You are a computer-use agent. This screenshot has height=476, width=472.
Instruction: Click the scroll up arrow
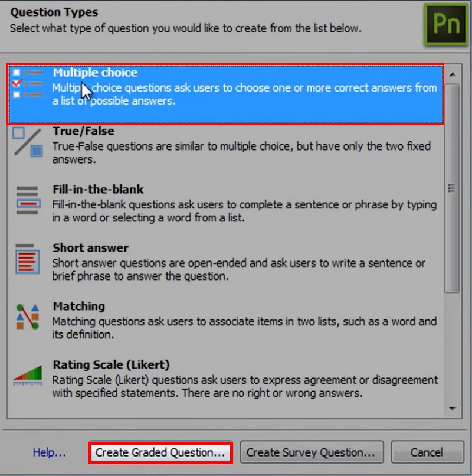pyautogui.click(x=453, y=74)
